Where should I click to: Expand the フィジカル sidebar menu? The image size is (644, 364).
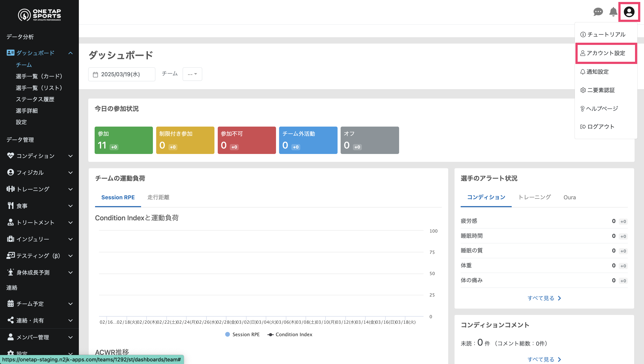tap(71, 173)
